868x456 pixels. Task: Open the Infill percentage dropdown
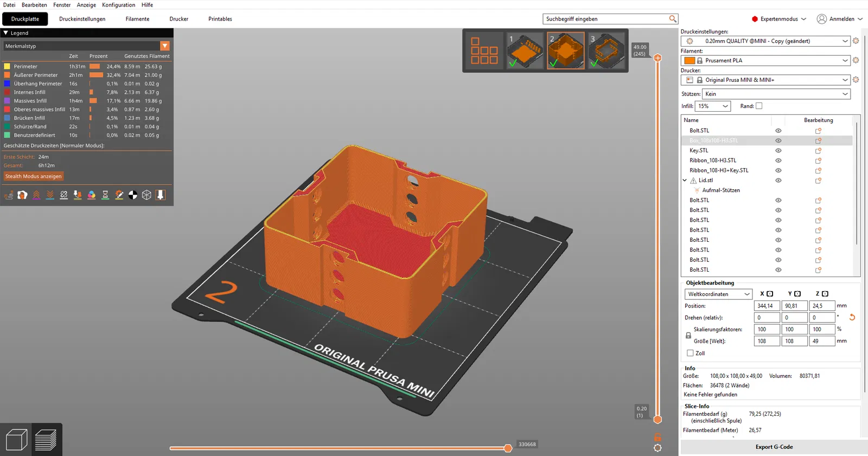pos(713,106)
